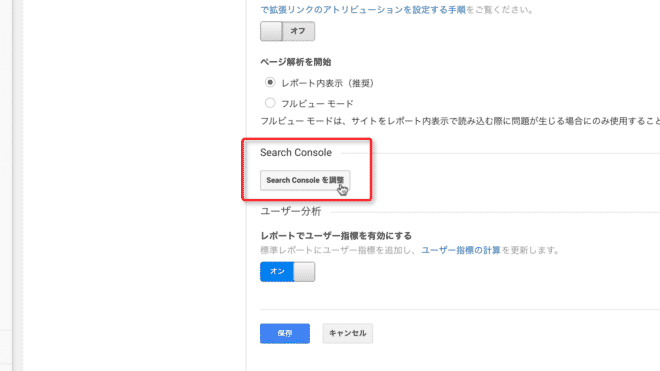Click the レポートでユーザー指標を有効にする heading

[x=336, y=235]
